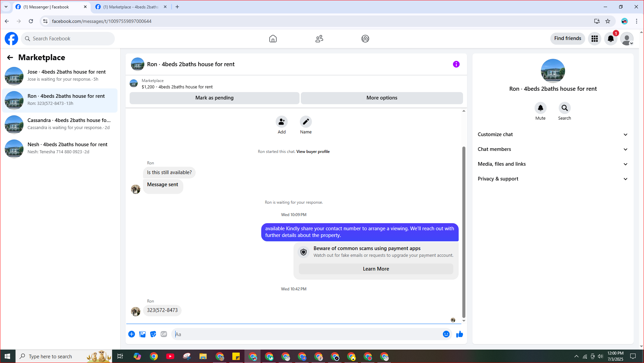Click the 323(572-8473 message bubble
Screen dimensions: 644x363
tap(162, 310)
